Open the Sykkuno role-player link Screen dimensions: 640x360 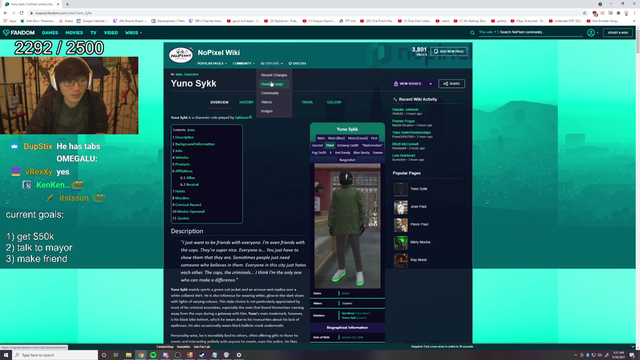click(243, 118)
